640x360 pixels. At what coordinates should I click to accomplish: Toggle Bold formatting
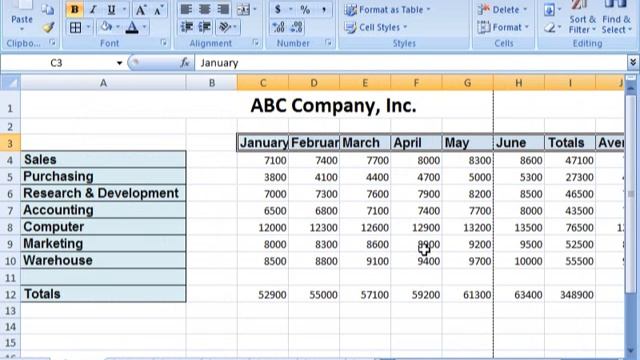coord(74,9)
